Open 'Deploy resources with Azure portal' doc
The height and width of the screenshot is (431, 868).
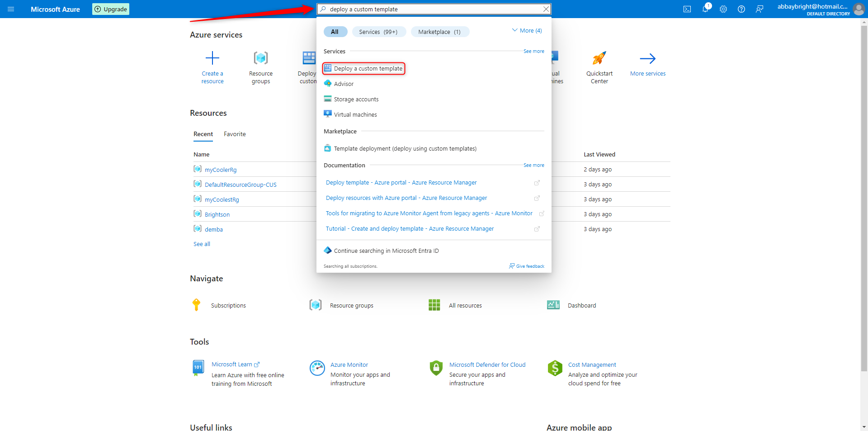(x=406, y=198)
